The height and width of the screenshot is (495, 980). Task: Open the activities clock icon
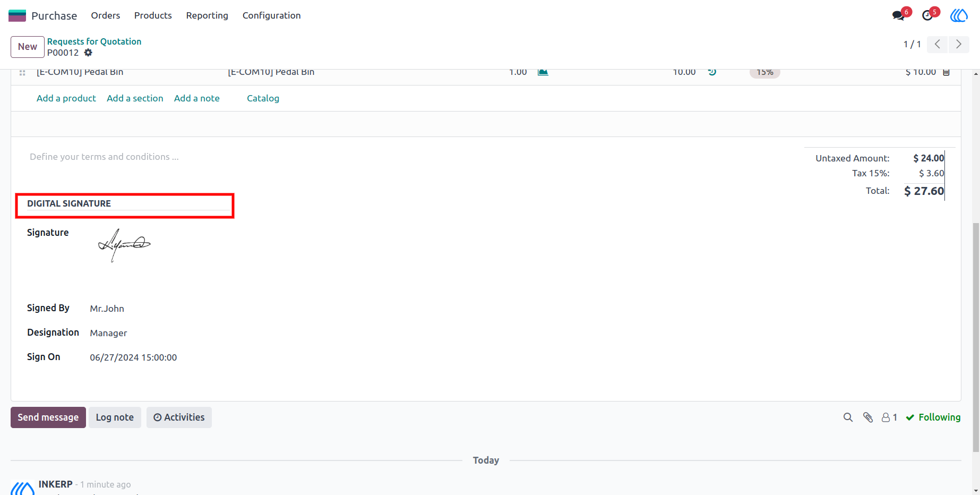927,15
